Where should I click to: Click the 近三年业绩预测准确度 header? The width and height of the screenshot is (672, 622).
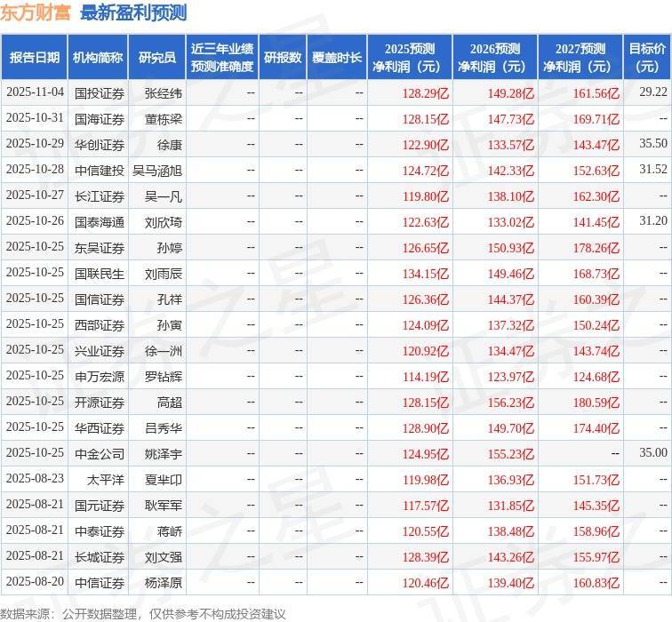point(222,58)
